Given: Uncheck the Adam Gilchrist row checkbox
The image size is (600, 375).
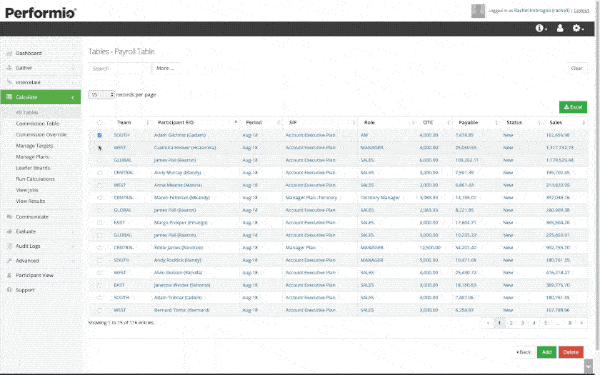Looking at the screenshot, I should click(99, 135).
